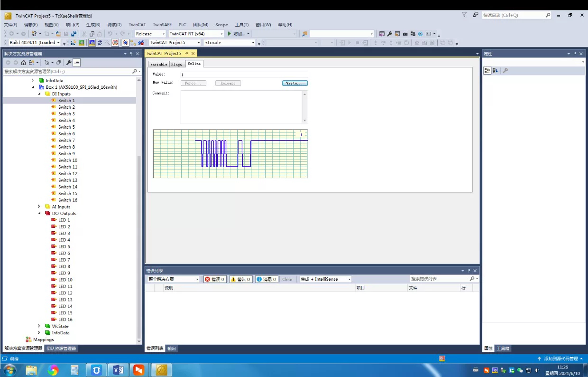588x377 pixels.
Task: Click the Clear button in Error List
Action: pos(287,279)
